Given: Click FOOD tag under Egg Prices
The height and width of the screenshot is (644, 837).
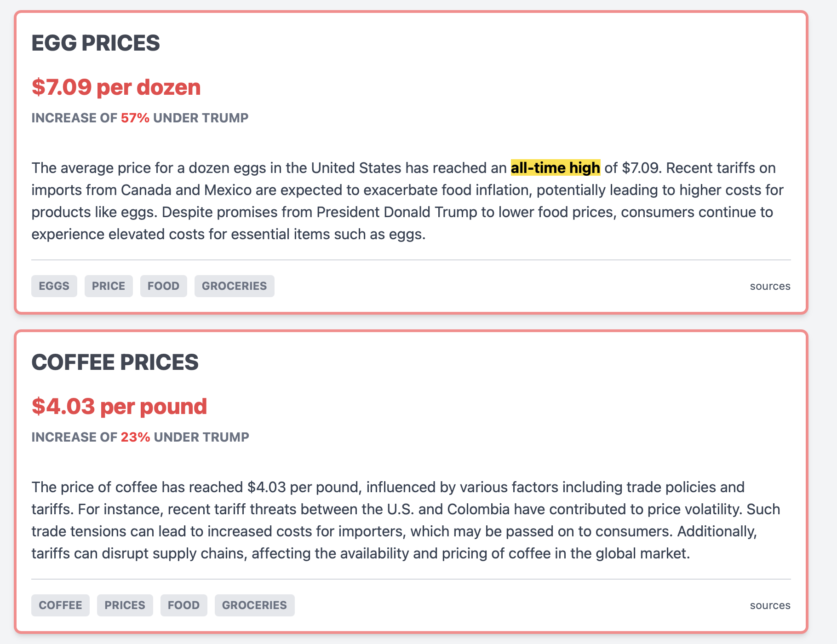Looking at the screenshot, I should 163,286.
